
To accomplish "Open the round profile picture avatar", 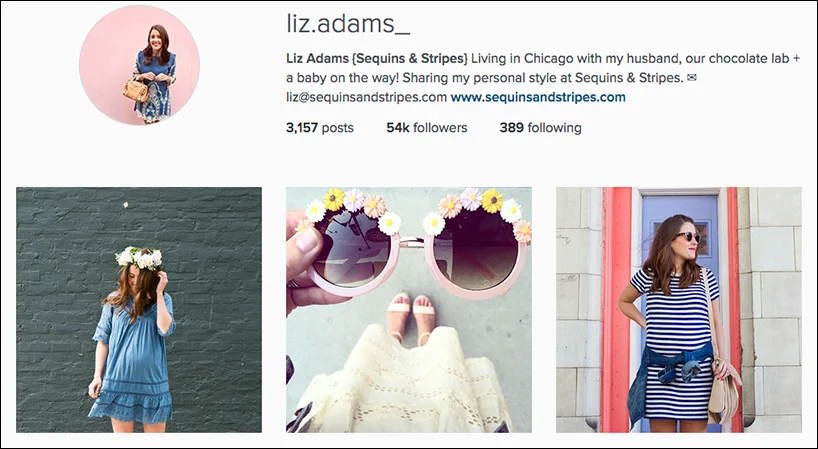I will [x=139, y=65].
